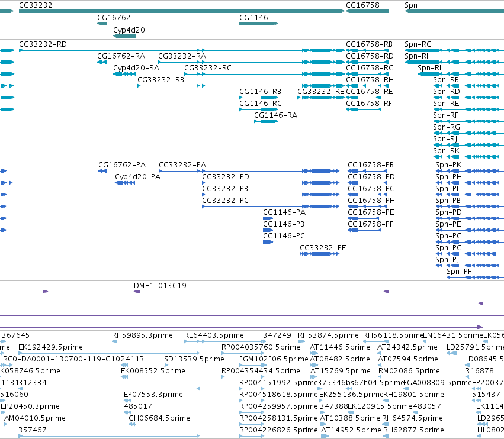
Task: Select protein Cyp4d20-PA
Action: tap(137, 177)
